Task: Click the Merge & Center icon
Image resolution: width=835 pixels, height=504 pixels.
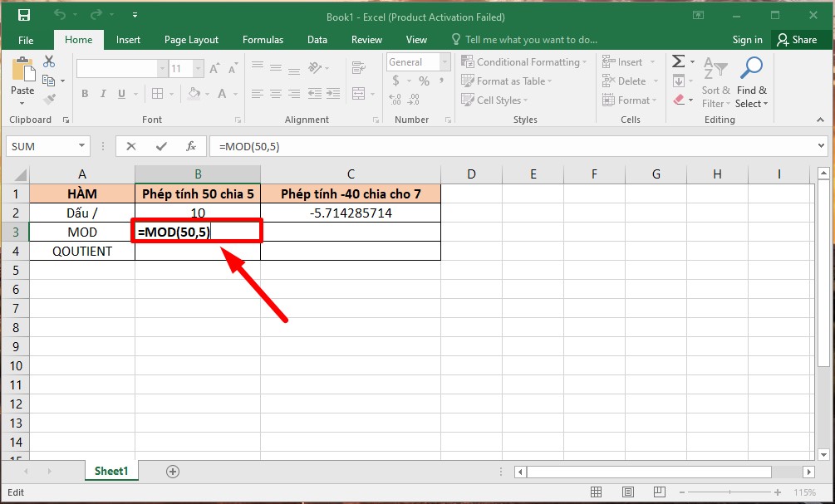Action: pos(358,94)
